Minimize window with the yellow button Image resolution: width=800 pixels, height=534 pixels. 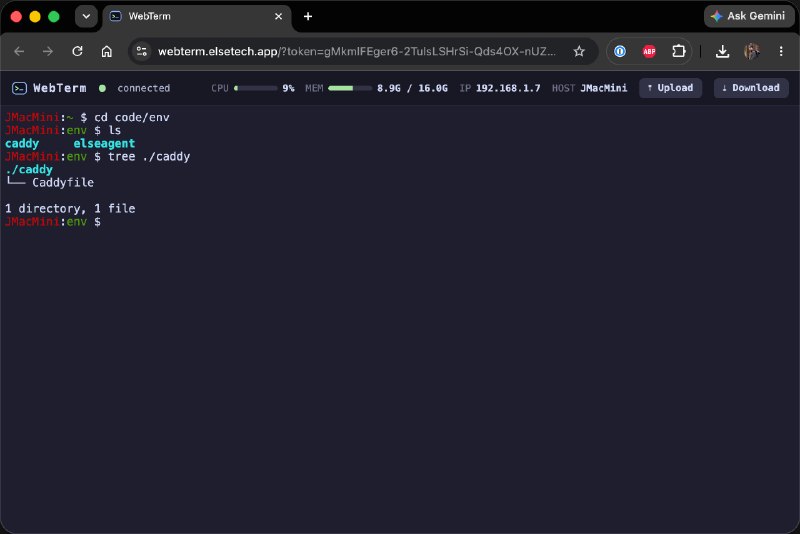point(35,16)
